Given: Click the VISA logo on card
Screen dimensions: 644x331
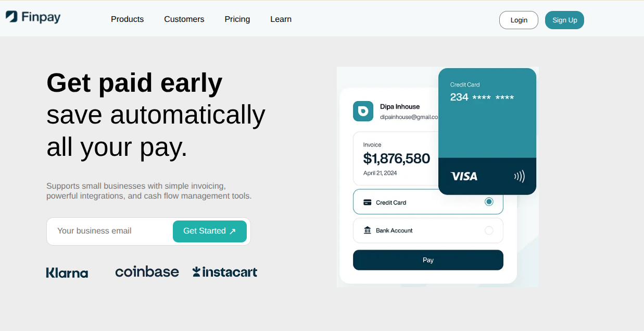Looking at the screenshot, I should [x=463, y=176].
